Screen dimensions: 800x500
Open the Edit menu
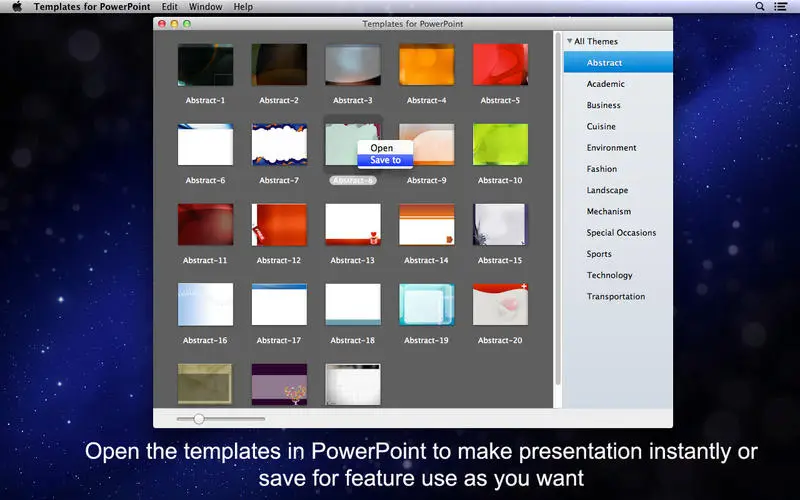click(169, 7)
